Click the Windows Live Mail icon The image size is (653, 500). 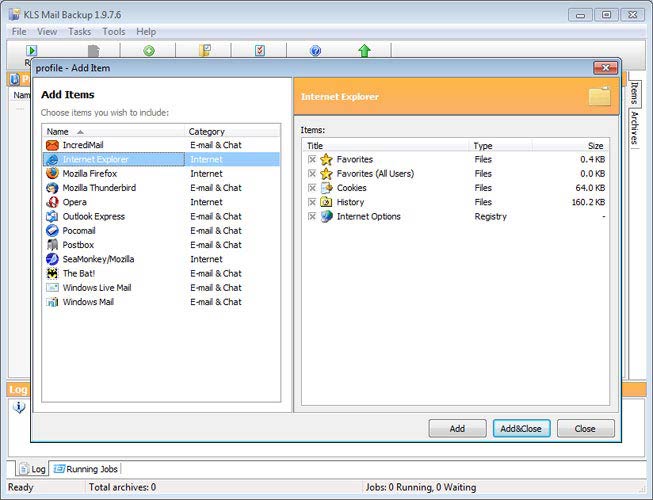click(x=53, y=288)
